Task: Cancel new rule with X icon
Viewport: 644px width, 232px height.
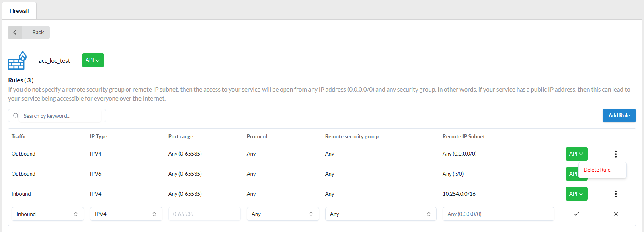Action: 616,214
